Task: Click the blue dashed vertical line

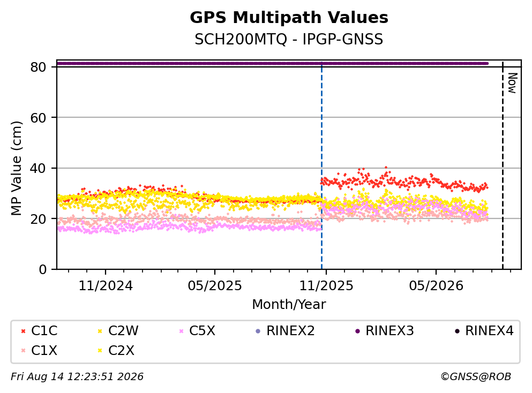Action: [x=321, y=166]
